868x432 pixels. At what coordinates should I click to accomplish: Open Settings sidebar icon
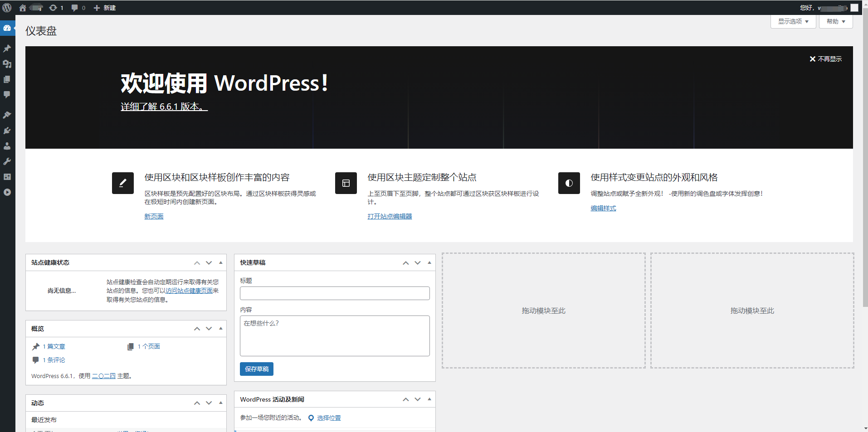coord(7,177)
